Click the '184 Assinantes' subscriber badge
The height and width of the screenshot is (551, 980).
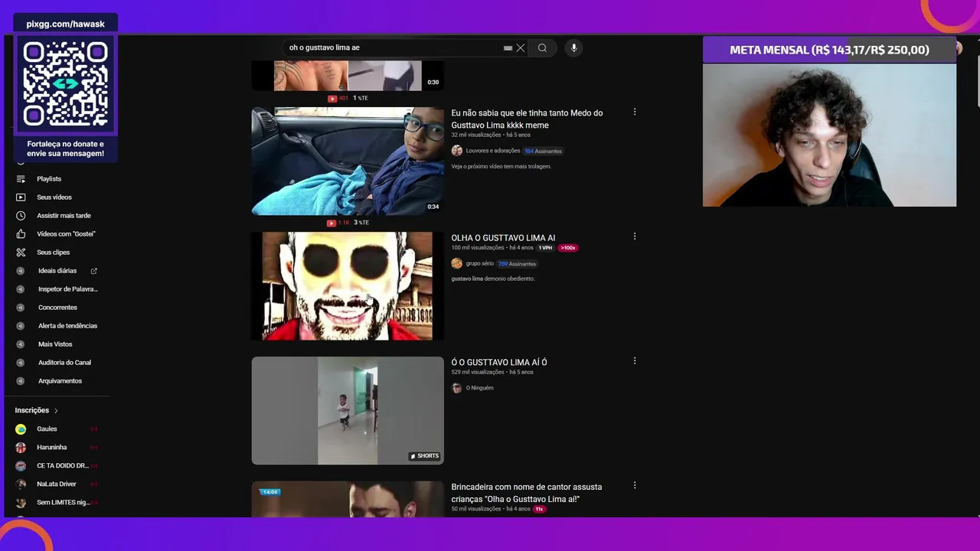(x=543, y=151)
